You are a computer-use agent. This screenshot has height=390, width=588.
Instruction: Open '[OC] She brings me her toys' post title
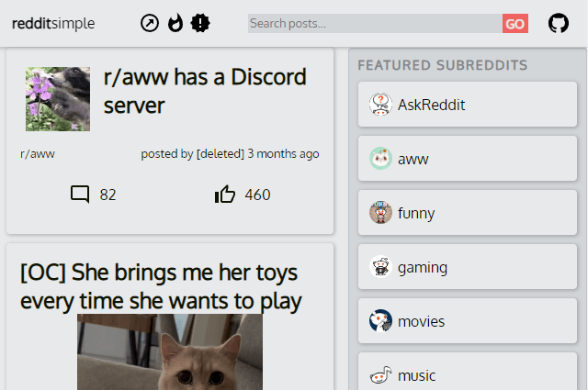click(161, 286)
